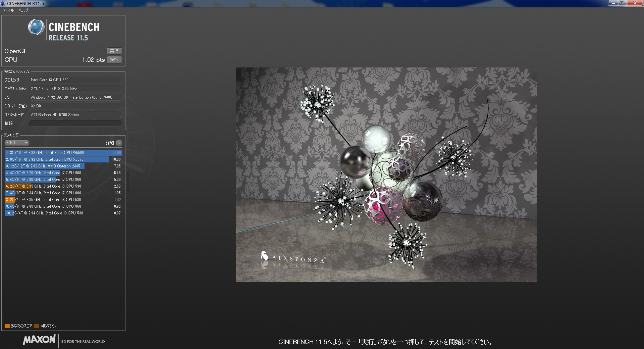Select ranking row 1, Xeon W5590

[x=63, y=153]
